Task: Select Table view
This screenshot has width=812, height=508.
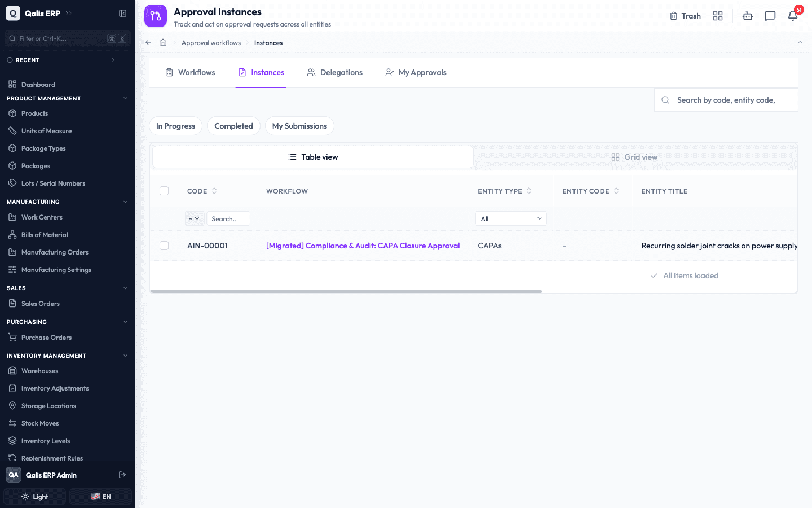Action: click(x=313, y=157)
